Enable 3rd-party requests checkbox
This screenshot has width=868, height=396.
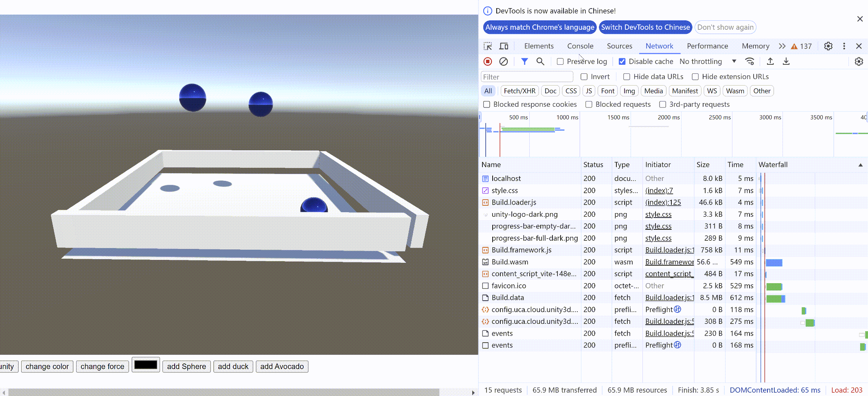(663, 104)
